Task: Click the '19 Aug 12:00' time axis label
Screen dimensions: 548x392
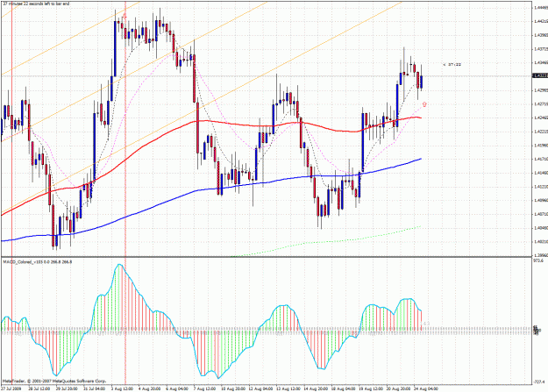Action: (371, 388)
